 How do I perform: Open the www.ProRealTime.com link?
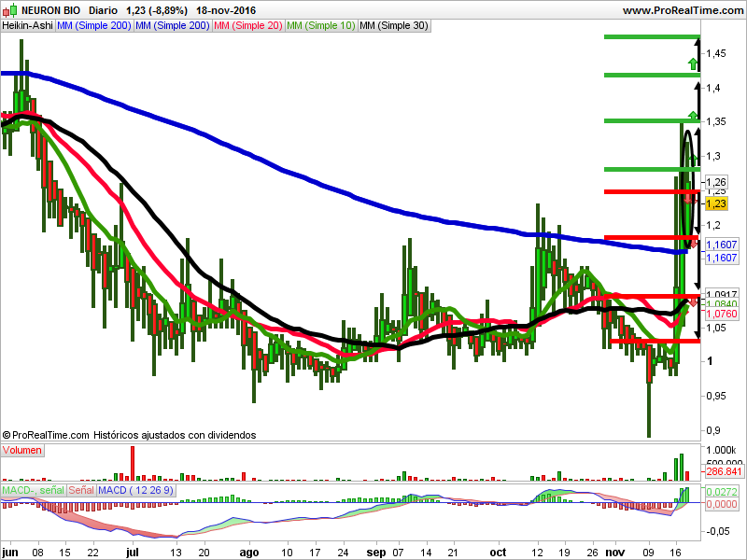(683, 10)
